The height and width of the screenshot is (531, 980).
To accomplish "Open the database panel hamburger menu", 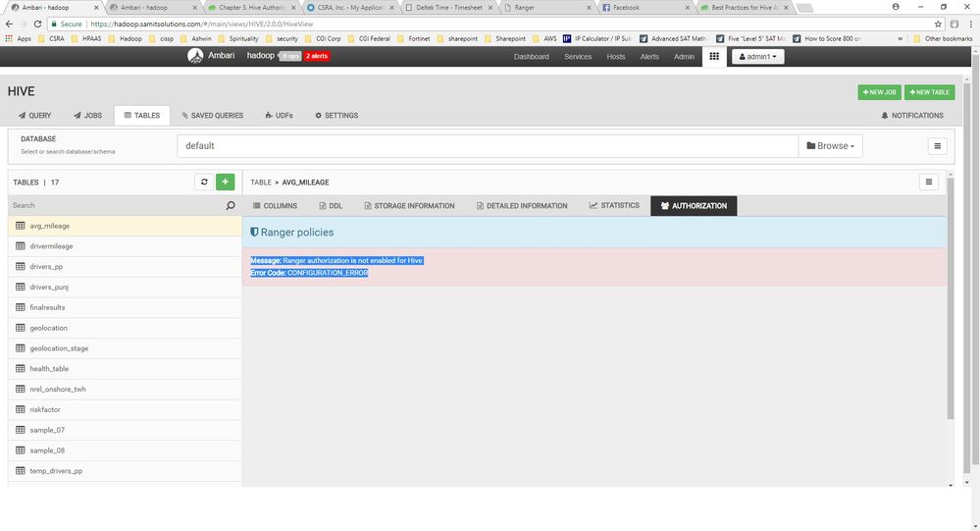I will (937, 145).
